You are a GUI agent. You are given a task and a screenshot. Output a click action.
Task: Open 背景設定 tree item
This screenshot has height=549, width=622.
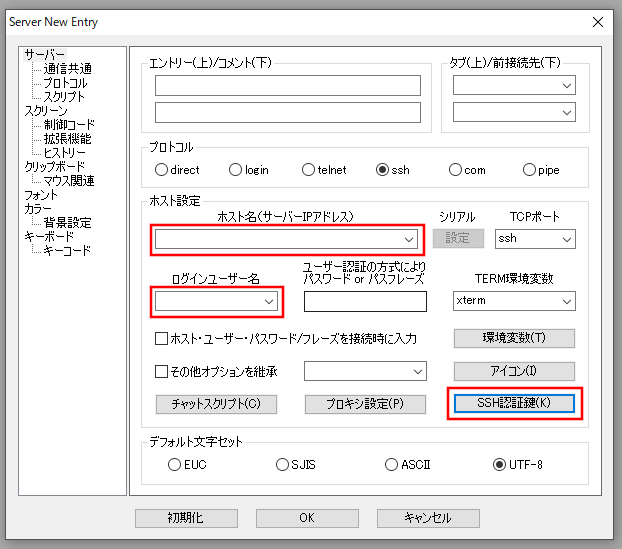click(67, 222)
